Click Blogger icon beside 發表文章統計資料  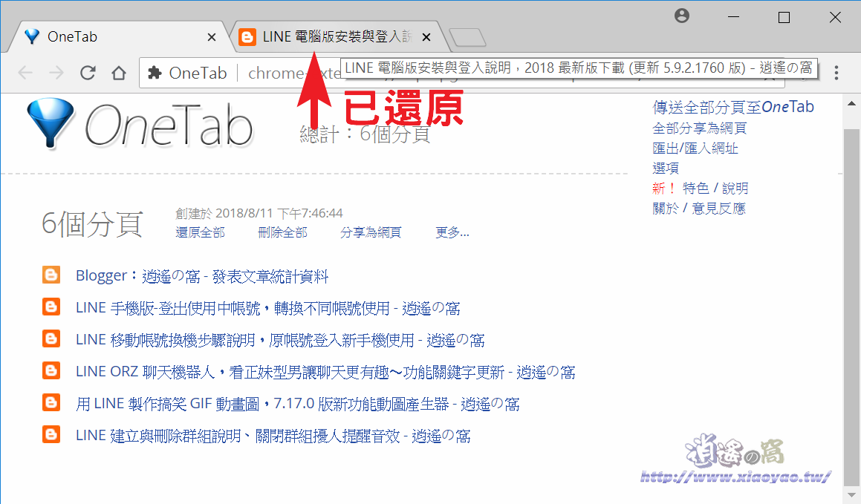[51, 275]
